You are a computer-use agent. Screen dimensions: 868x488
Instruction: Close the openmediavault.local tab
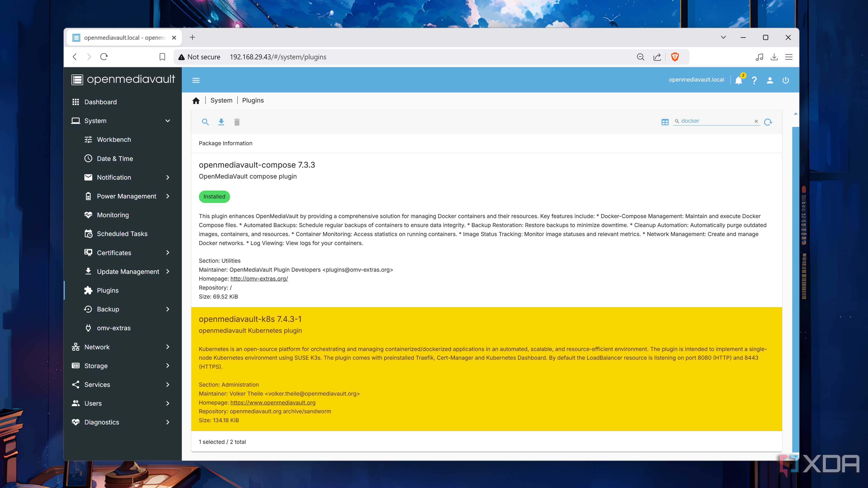click(x=174, y=38)
